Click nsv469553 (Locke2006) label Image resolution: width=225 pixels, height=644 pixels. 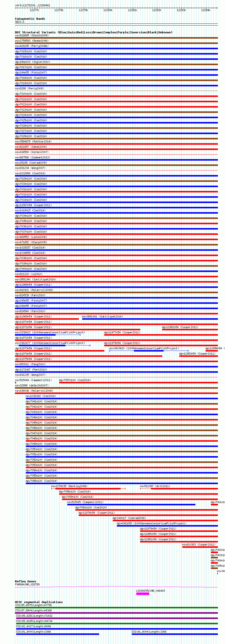click(31, 237)
